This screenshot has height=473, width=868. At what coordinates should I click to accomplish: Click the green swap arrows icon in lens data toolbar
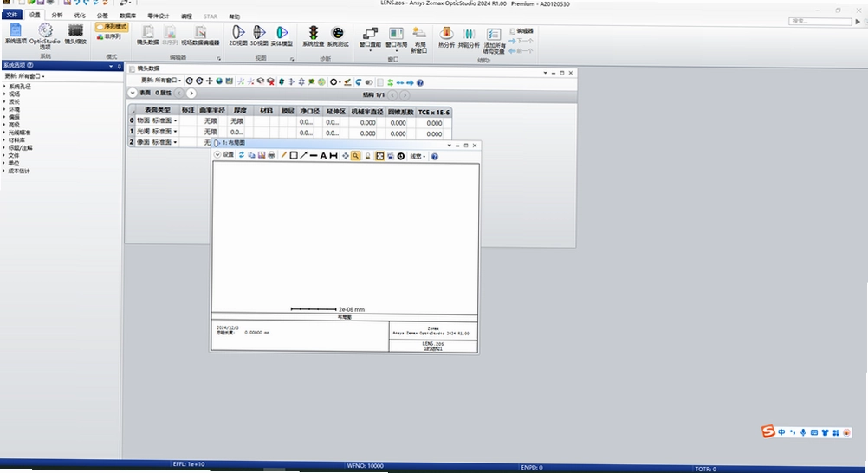(391, 82)
